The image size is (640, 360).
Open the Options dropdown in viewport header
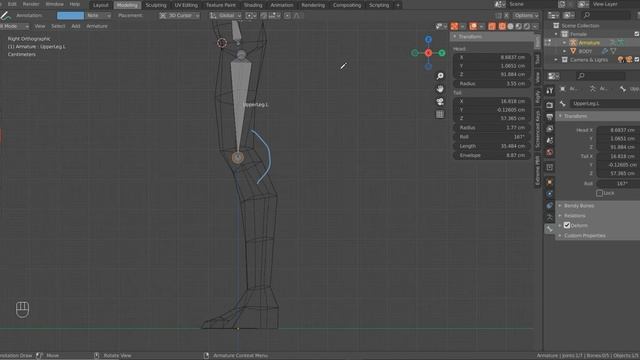pyautogui.click(x=526, y=16)
